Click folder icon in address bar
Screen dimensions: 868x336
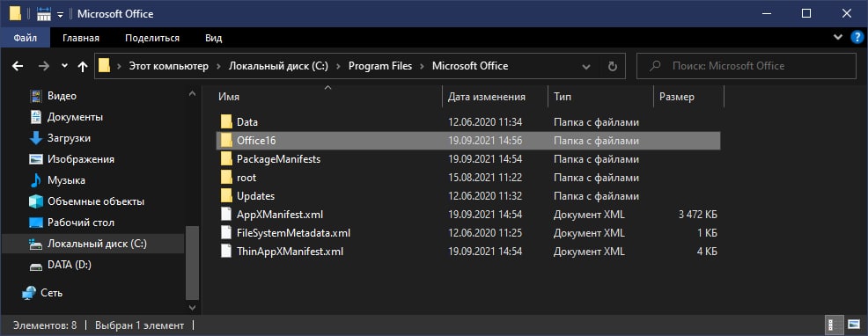click(104, 66)
